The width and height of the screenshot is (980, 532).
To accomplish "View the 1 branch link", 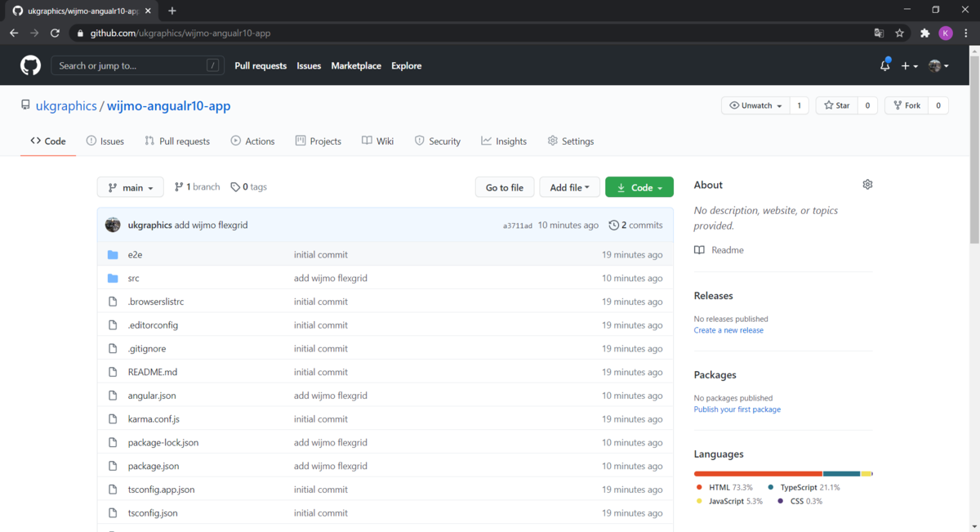I will point(197,187).
